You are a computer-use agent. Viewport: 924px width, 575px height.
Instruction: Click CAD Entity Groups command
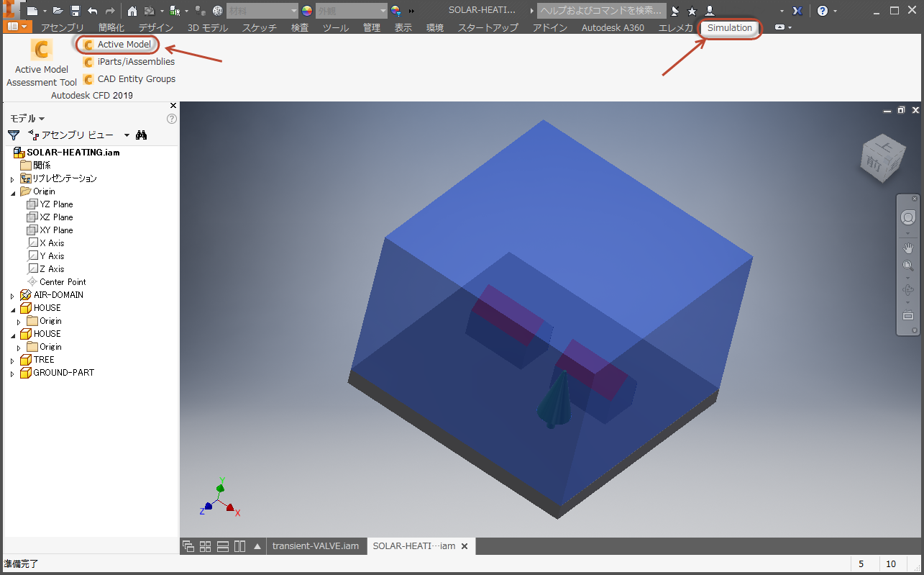[x=129, y=79]
